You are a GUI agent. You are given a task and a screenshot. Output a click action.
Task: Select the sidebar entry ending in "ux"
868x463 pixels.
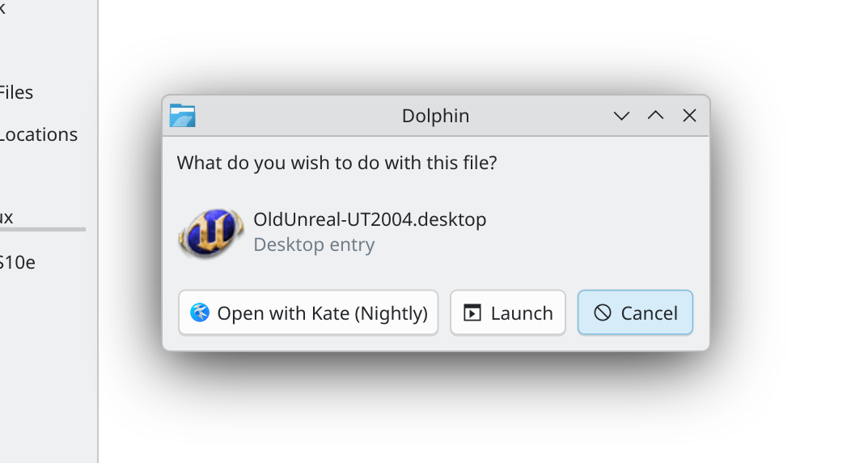point(6,217)
